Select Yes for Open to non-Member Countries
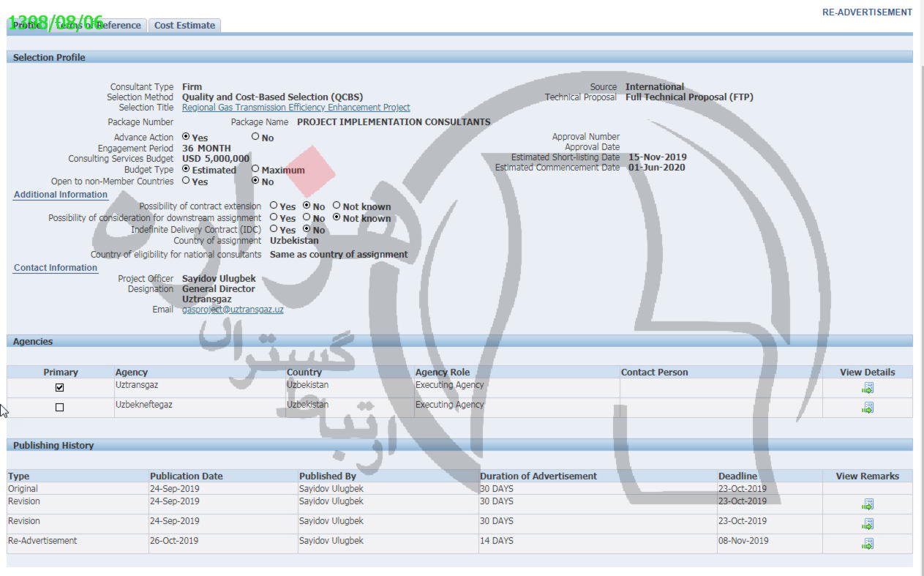This screenshot has width=924, height=576. pyautogui.click(x=186, y=181)
